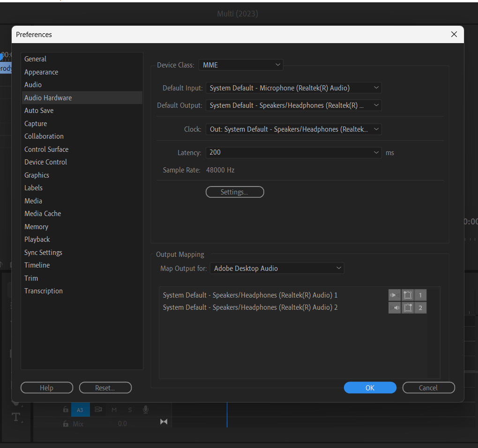This screenshot has width=478, height=448.
Task: Switch to the Audio preferences category
Action: click(33, 84)
